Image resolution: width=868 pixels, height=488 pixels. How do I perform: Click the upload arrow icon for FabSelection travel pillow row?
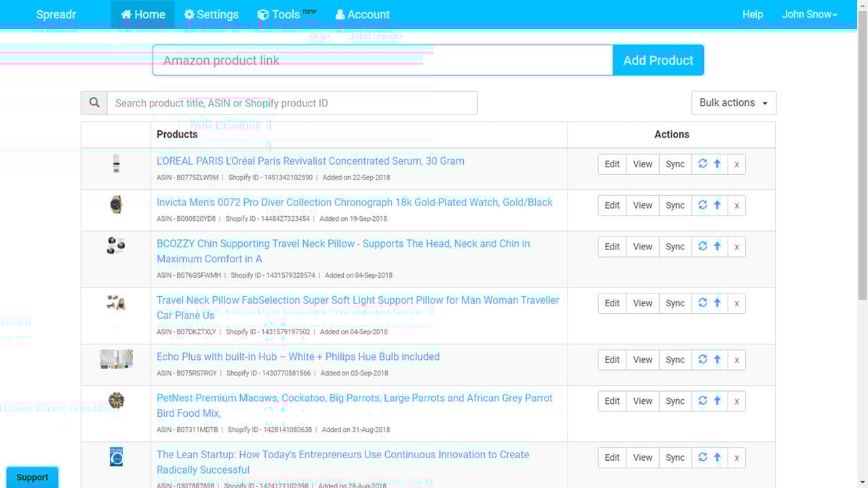(717, 303)
